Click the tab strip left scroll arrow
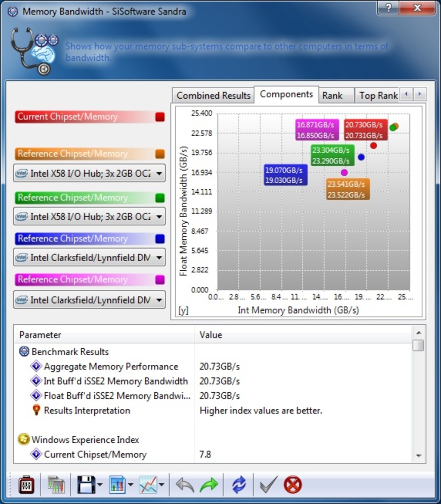Image resolution: width=441 pixels, height=504 pixels. [407, 94]
